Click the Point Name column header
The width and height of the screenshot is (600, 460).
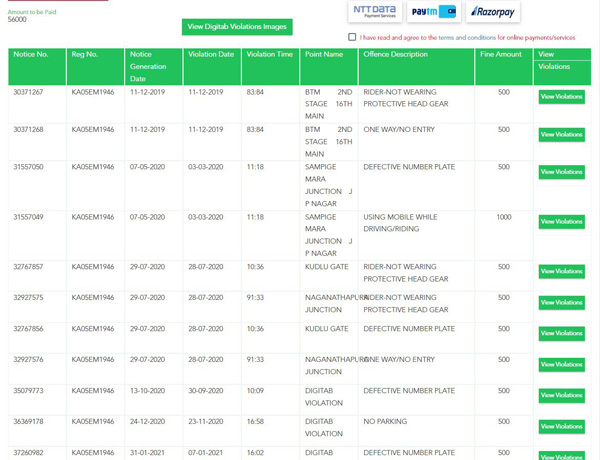click(x=323, y=54)
